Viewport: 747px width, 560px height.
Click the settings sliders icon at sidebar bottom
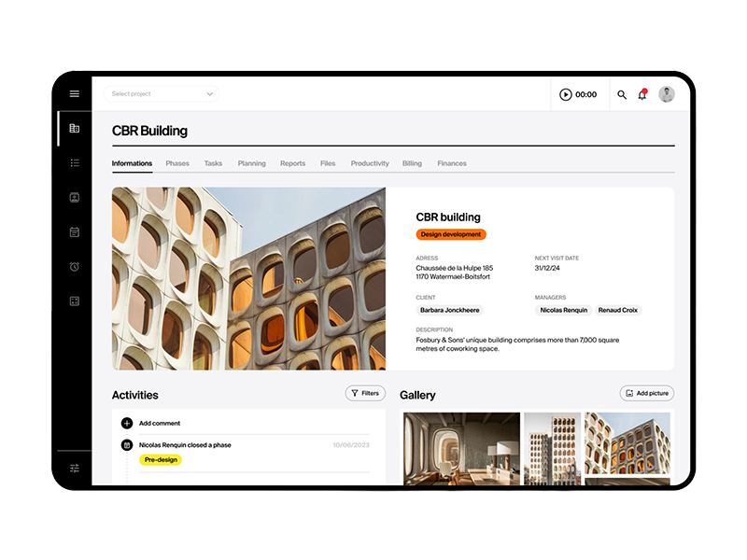click(x=75, y=468)
